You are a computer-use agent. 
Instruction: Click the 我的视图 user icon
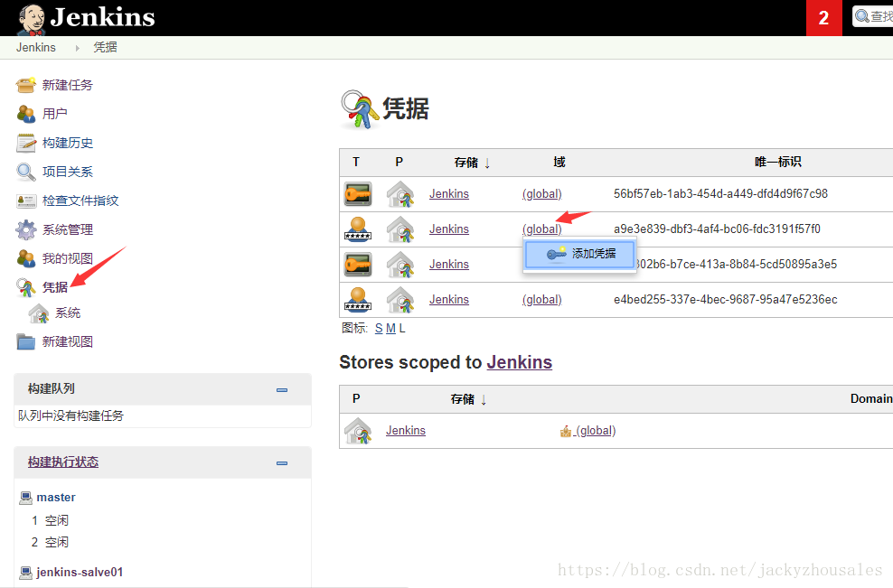[x=25, y=258]
